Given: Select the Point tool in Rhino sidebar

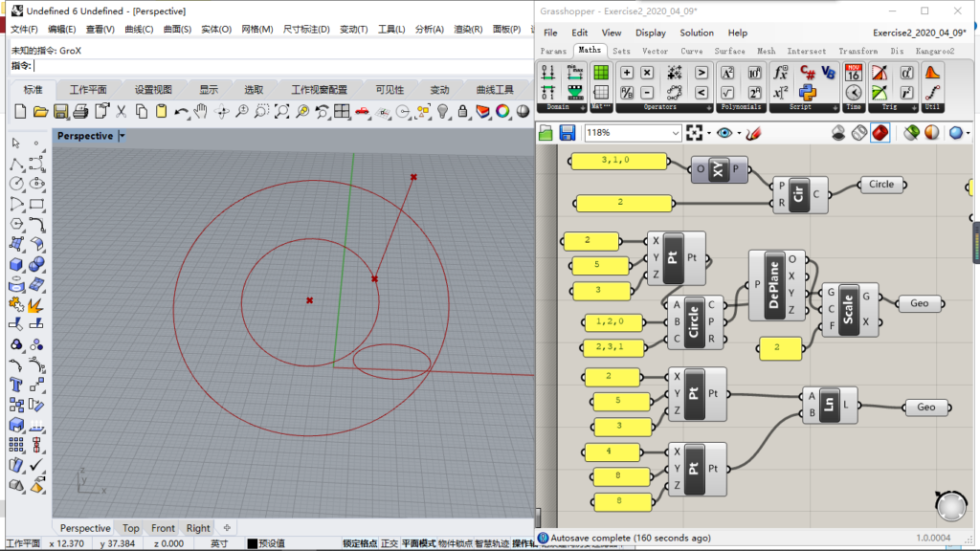Looking at the screenshot, I should 36,143.
